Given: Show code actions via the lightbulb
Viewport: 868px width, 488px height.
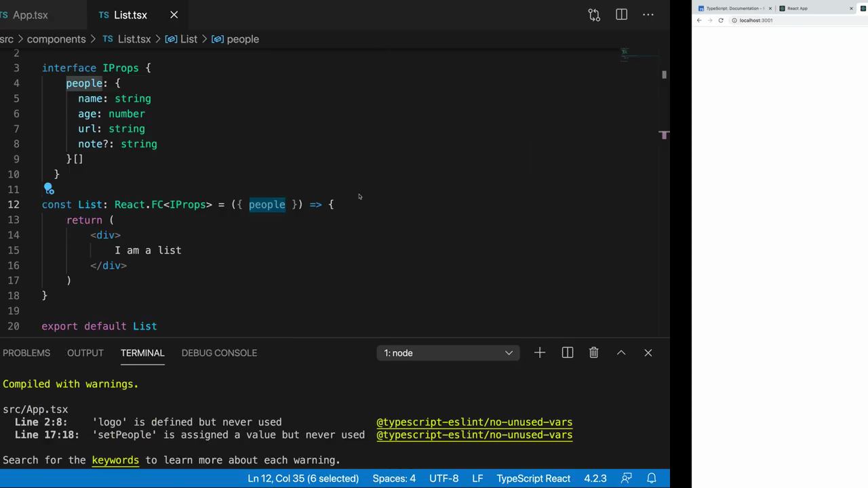Looking at the screenshot, I should point(48,189).
